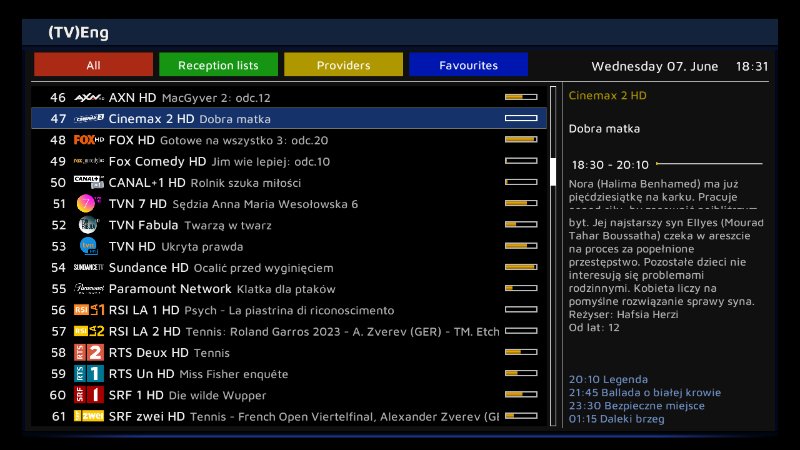Select CANAL+1 HD Rolnik szuka miłości
The width and height of the screenshot is (800, 450).
coord(289,183)
